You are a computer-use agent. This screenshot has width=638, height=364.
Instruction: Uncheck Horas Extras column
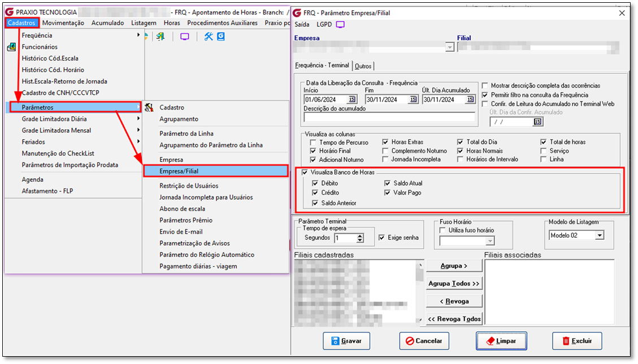coord(385,142)
